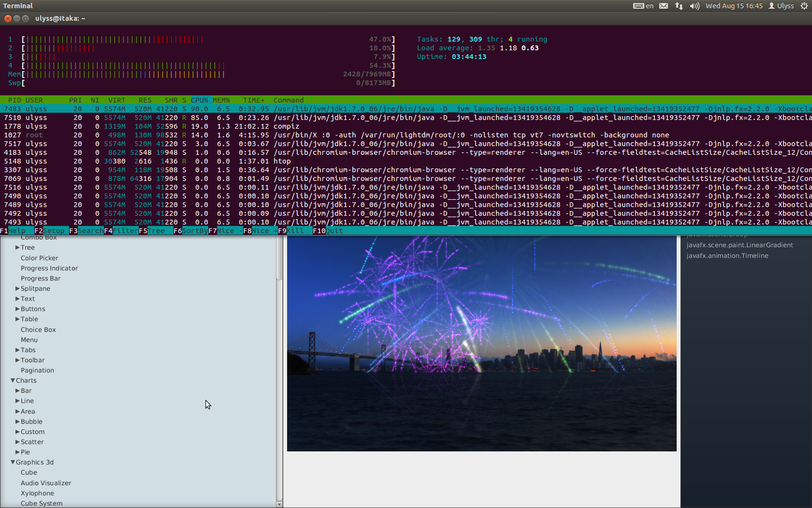Viewport: 812px width, 508px height.
Task: Open the Audio Visualizer sample
Action: [x=46, y=483]
